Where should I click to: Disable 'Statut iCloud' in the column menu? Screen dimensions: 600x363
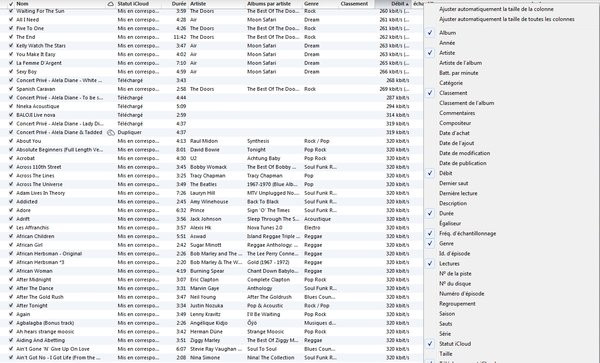[x=455, y=344]
